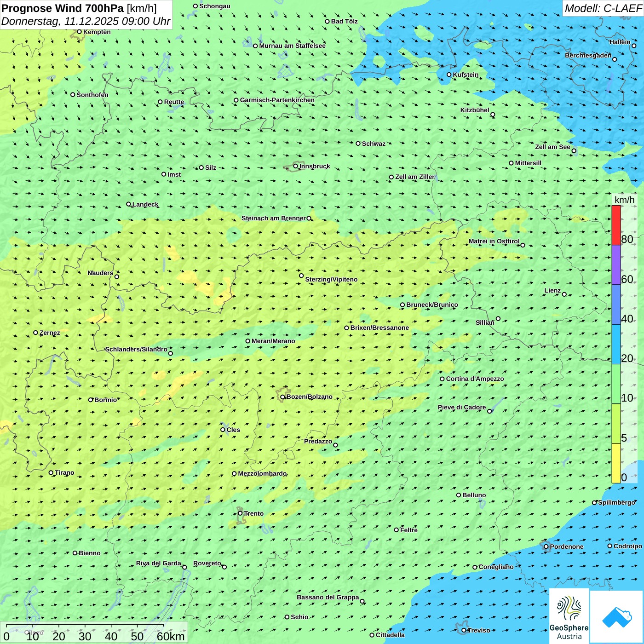Click the purple 60 km/h legend segment
This screenshot has width=644, height=644.
[x=616, y=264]
